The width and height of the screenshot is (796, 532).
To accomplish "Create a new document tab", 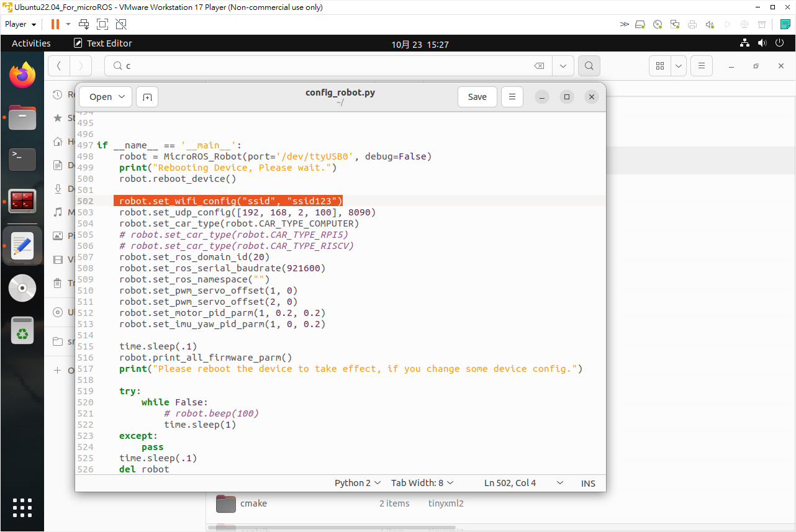I will coord(147,97).
